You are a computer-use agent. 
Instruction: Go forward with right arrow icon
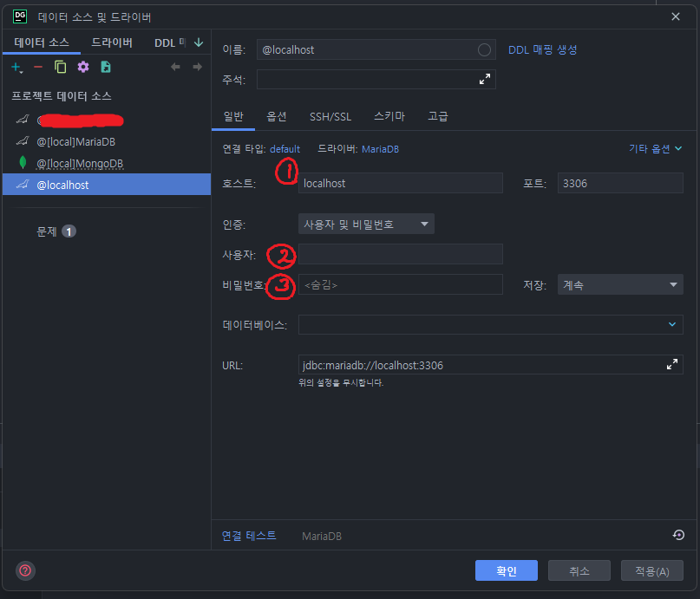point(197,67)
